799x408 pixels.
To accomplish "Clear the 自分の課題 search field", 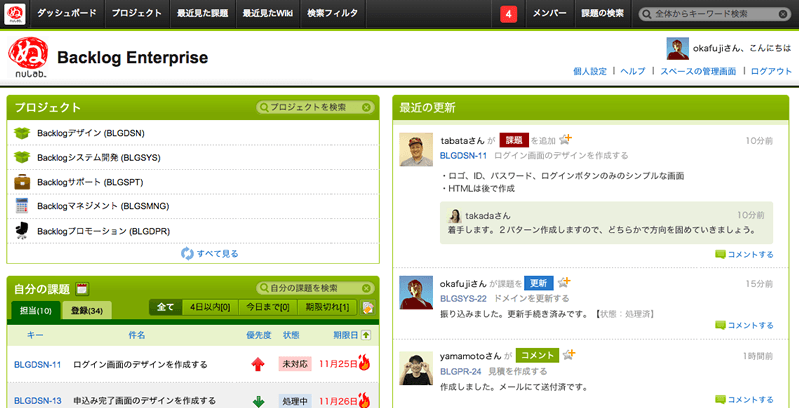I will pos(366,288).
